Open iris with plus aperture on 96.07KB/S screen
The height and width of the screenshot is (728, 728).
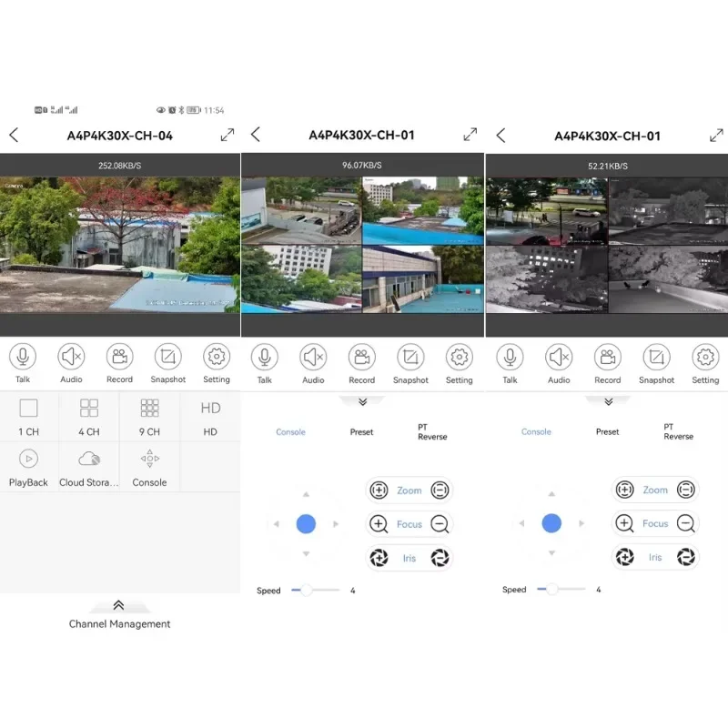[x=379, y=558]
